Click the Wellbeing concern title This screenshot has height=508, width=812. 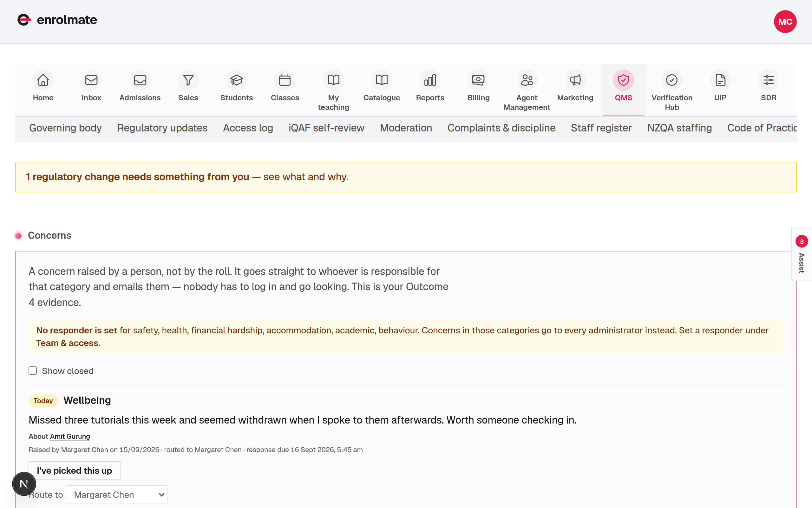coord(87,400)
